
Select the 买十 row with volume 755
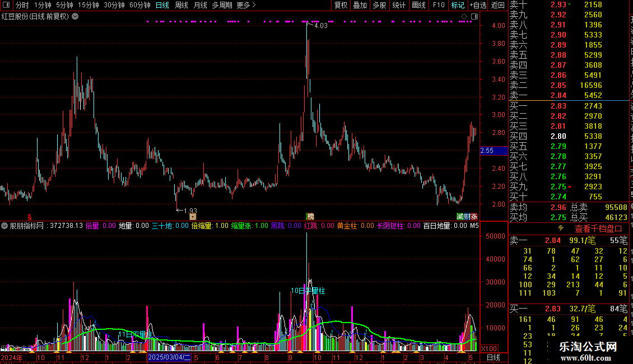point(569,197)
